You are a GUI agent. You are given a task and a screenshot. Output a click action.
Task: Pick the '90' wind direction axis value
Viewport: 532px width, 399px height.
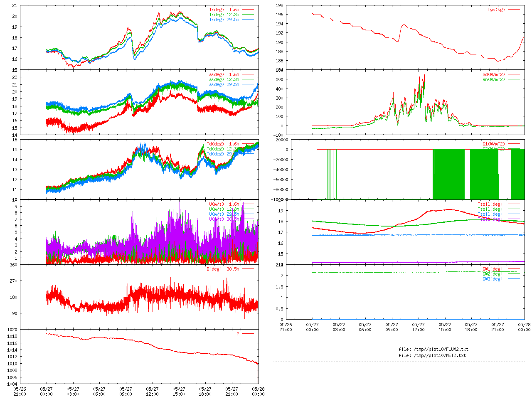15,313
